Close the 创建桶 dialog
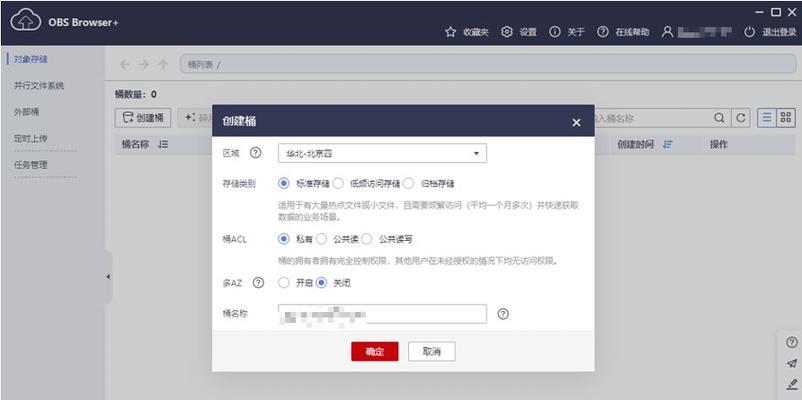Image resolution: width=802 pixels, height=400 pixels. pos(576,122)
